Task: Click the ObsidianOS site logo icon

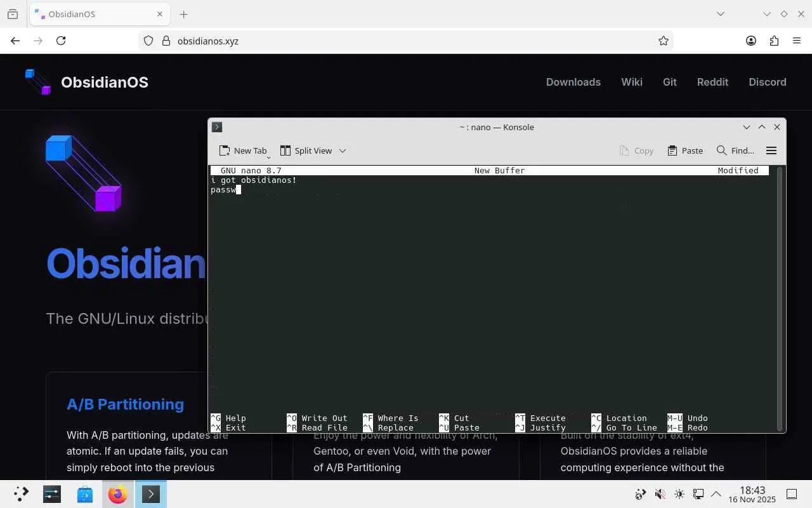Action: coord(38,82)
